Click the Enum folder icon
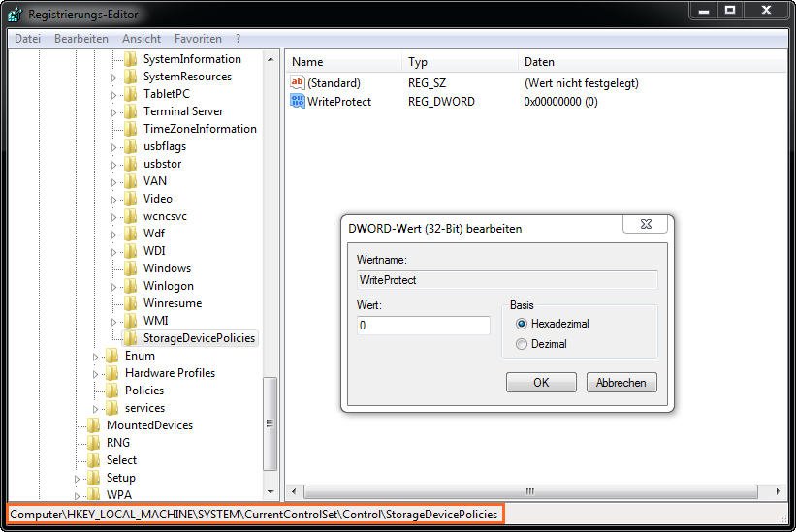Image resolution: width=796 pixels, height=532 pixels. coord(112,356)
